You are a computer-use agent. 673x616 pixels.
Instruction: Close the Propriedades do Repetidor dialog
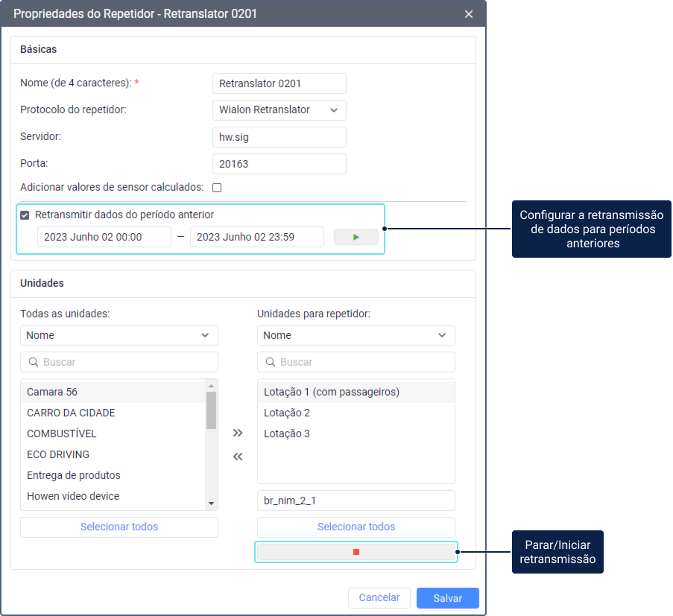click(x=469, y=14)
